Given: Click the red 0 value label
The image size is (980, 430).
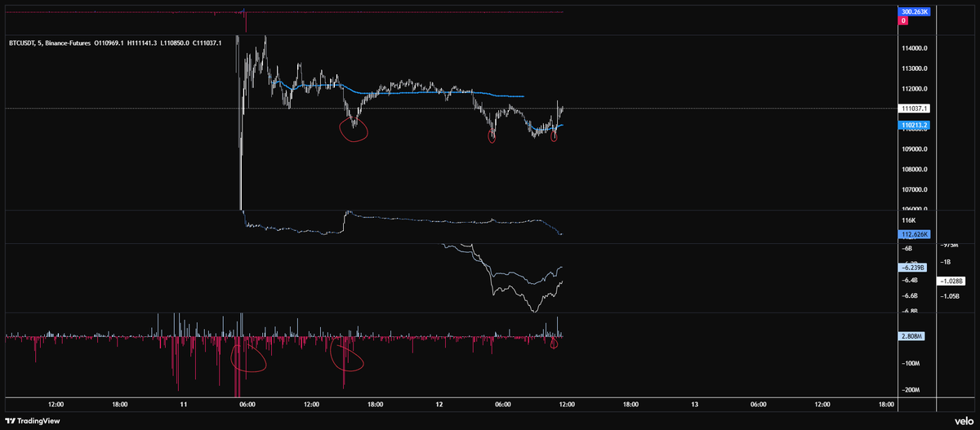Looking at the screenshot, I should (903, 21).
